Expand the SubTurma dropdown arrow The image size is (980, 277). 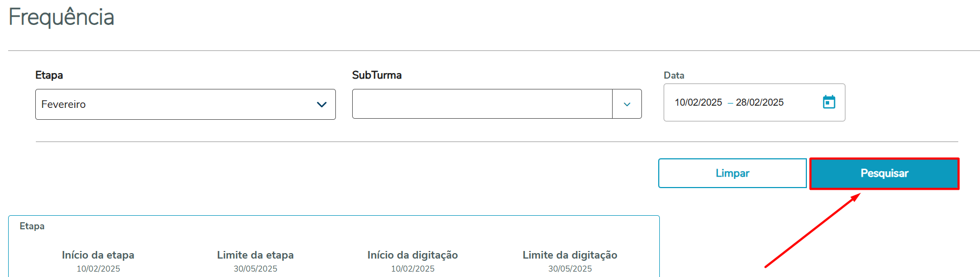pos(627,104)
